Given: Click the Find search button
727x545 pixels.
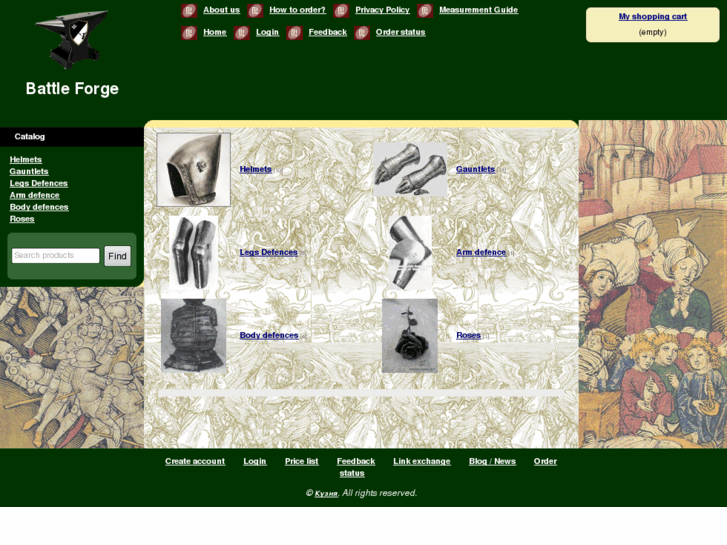Looking at the screenshot, I should click(117, 256).
